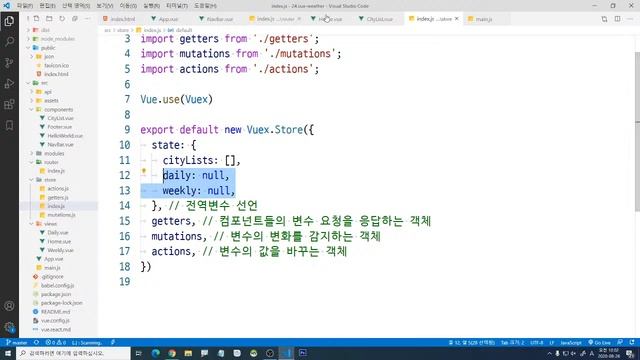Open the Extensions view
The image size is (640, 360).
tap(9, 104)
